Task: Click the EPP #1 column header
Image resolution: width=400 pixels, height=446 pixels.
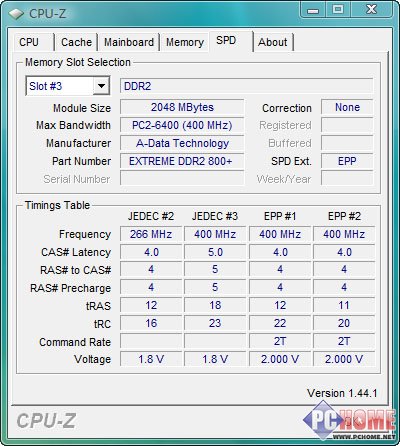Action: pos(280,216)
